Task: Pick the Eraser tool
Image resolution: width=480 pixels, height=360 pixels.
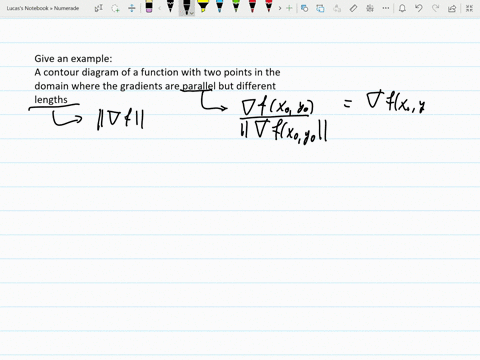Action: (x=149, y=7)
